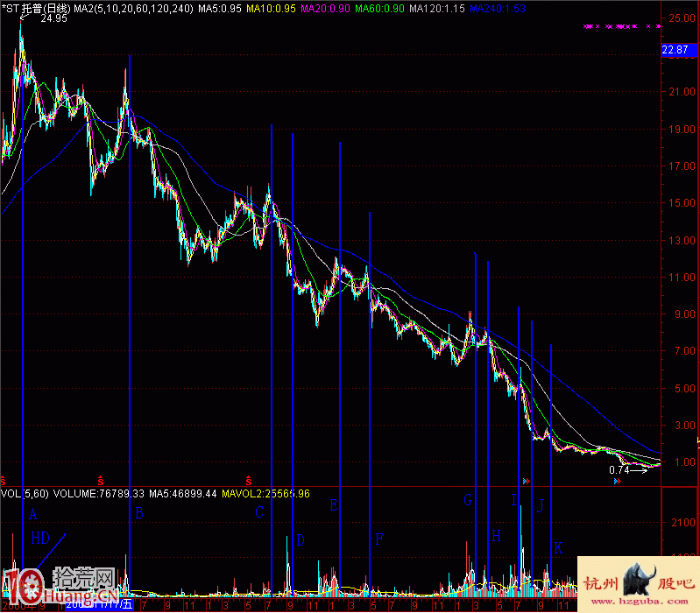Click the HD annotation text
This screenshot has height=613, width=700.
[40, 536]
